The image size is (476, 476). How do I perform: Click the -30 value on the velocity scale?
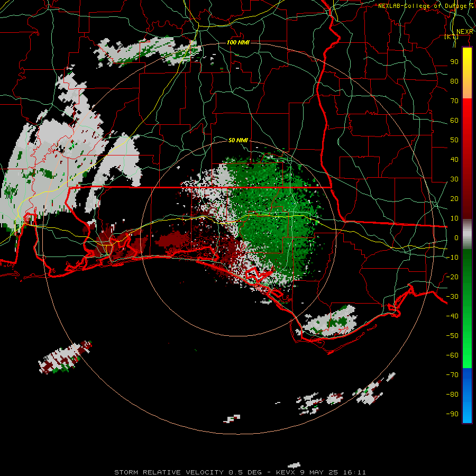point(452,297)
